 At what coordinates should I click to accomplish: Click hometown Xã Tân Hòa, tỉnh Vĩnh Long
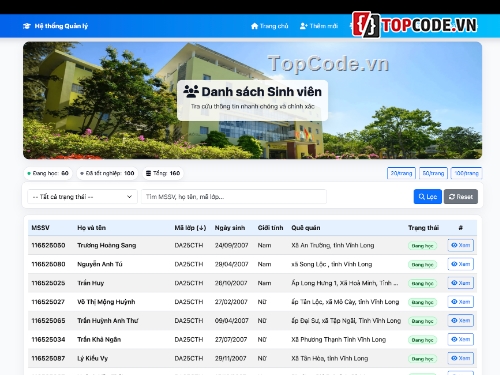(x=330, y=358)
